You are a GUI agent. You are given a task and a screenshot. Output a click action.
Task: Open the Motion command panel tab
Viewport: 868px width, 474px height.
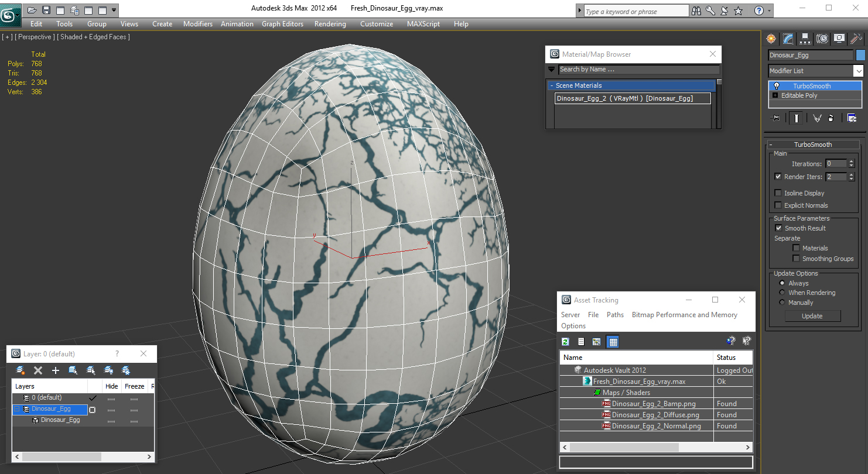[822, 39]
